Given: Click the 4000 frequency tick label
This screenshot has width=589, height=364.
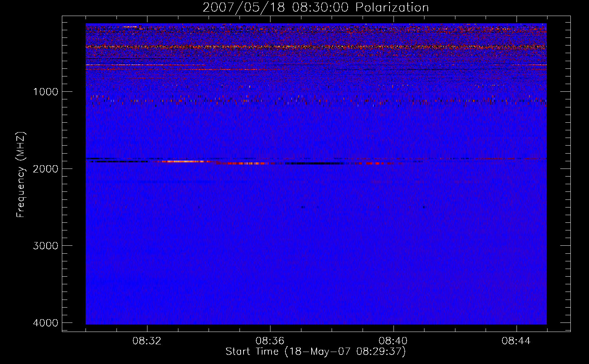Looking at the screenshot, I should (x=46, y=323).
